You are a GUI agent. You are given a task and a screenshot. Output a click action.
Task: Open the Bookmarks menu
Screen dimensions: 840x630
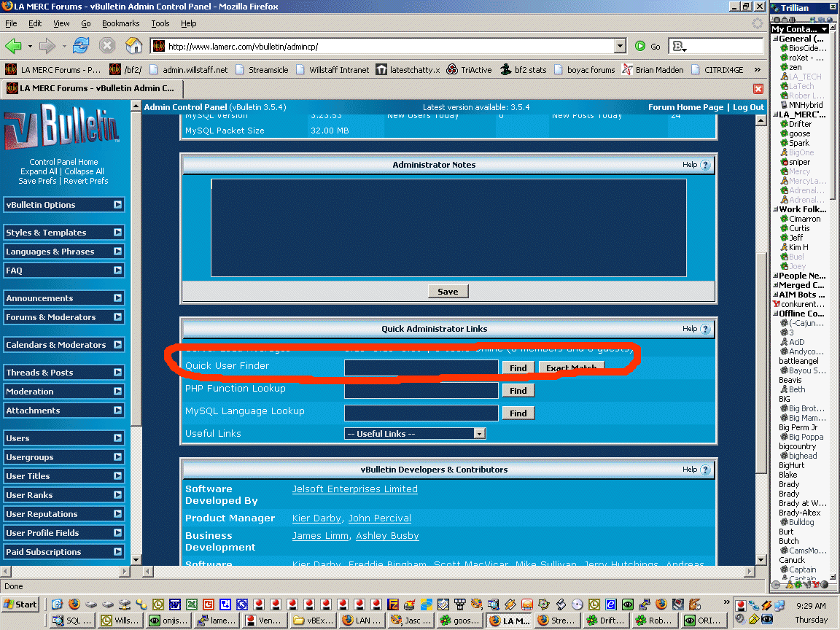(120, 23)
